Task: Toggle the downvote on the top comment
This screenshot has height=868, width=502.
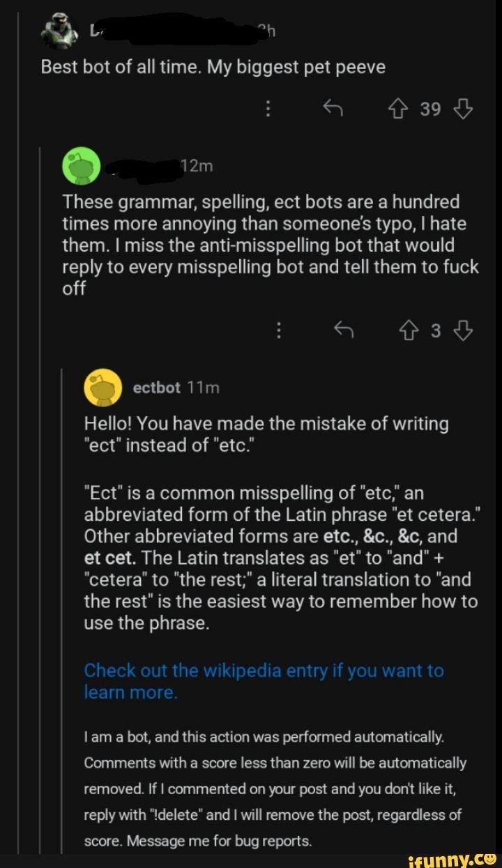Action: [464, 108]
